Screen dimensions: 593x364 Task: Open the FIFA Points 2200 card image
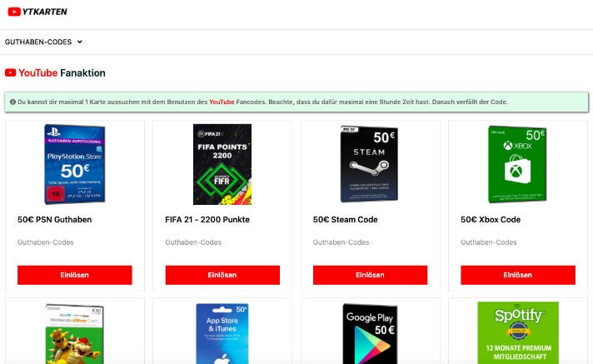tap(222, 164)
